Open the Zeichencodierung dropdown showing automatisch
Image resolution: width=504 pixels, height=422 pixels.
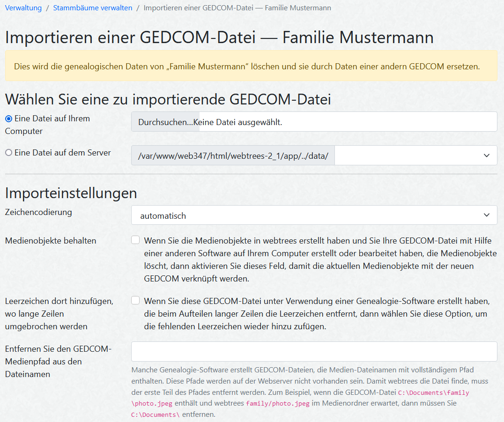[x=314, y=216]
